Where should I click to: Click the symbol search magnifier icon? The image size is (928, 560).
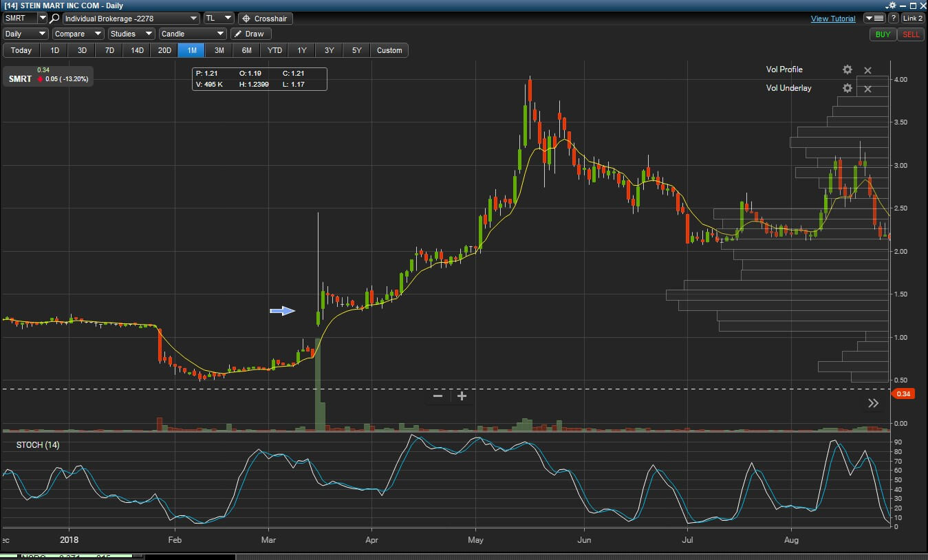(54, 19)
